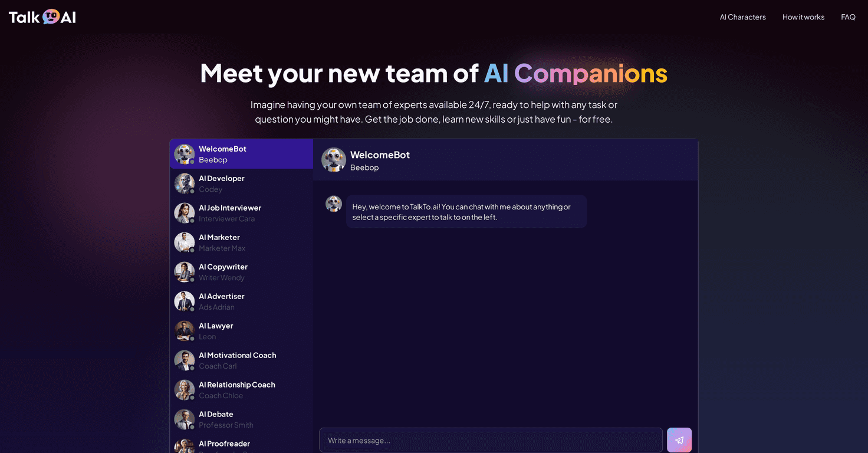
Task: Send the message using the paper plane icon
Action: (x=679, y=440)
